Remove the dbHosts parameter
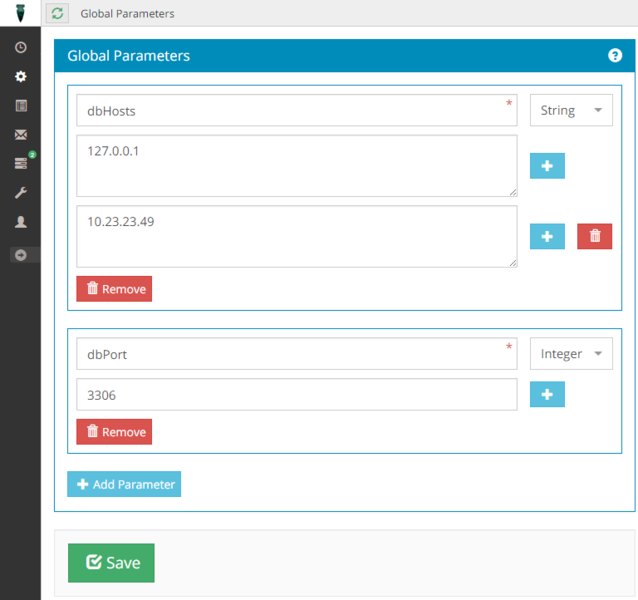The image size is (638, 600). tap(114, 289)
